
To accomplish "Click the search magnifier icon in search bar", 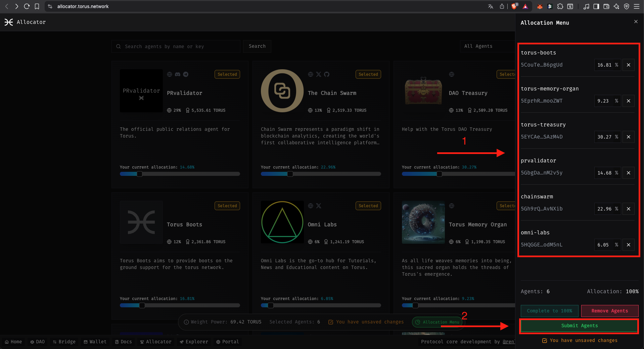I will tap(119, 46).
